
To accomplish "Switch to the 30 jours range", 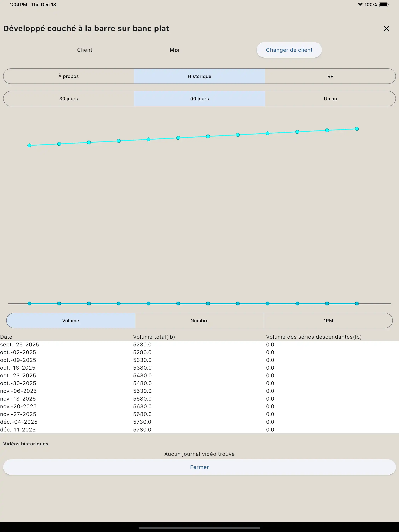I will pos(69,98).
